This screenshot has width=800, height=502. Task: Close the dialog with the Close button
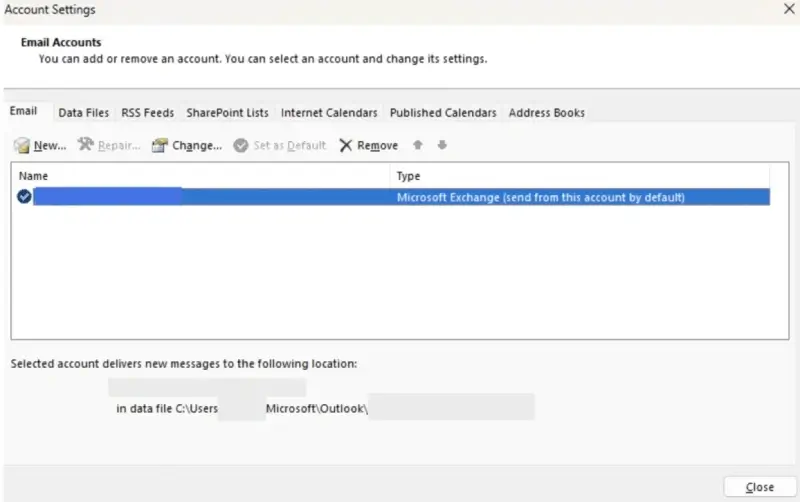click(760, 487)
